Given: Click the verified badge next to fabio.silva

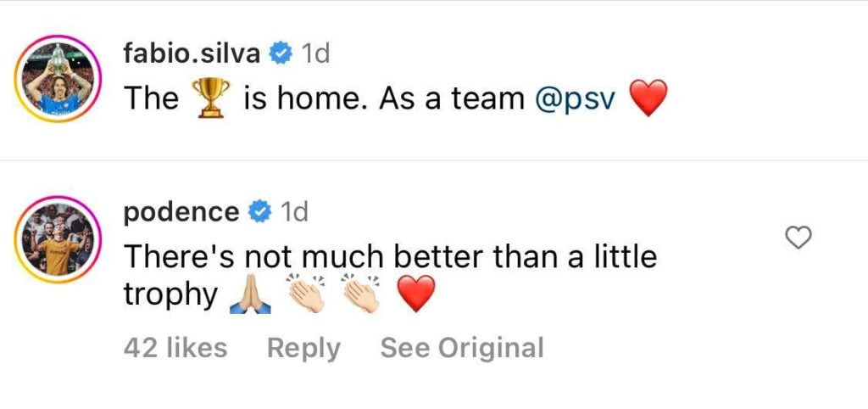Looking at the screenshot, I should click(281, 55).
